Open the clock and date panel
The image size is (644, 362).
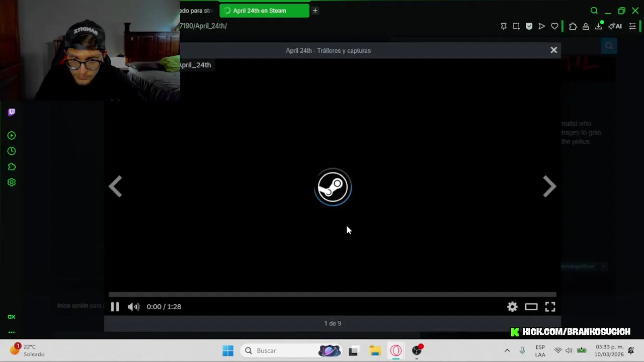(x=609, y=350)
